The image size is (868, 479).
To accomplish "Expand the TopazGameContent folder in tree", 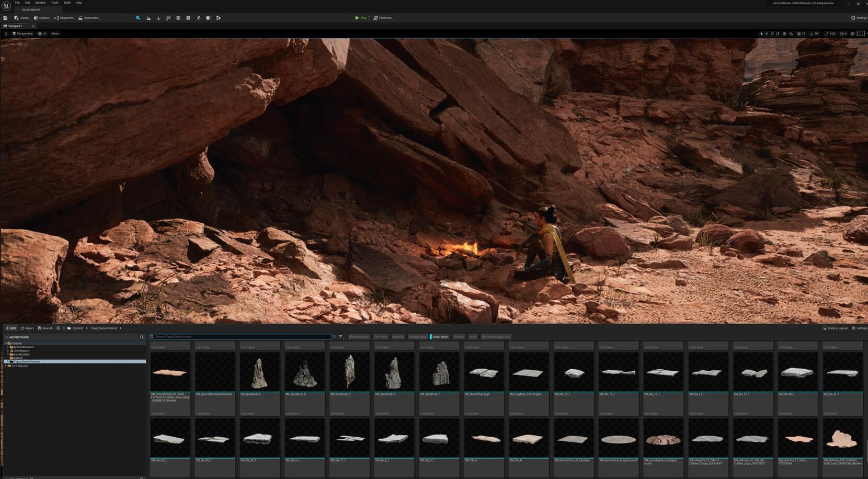I will point(7,361).
